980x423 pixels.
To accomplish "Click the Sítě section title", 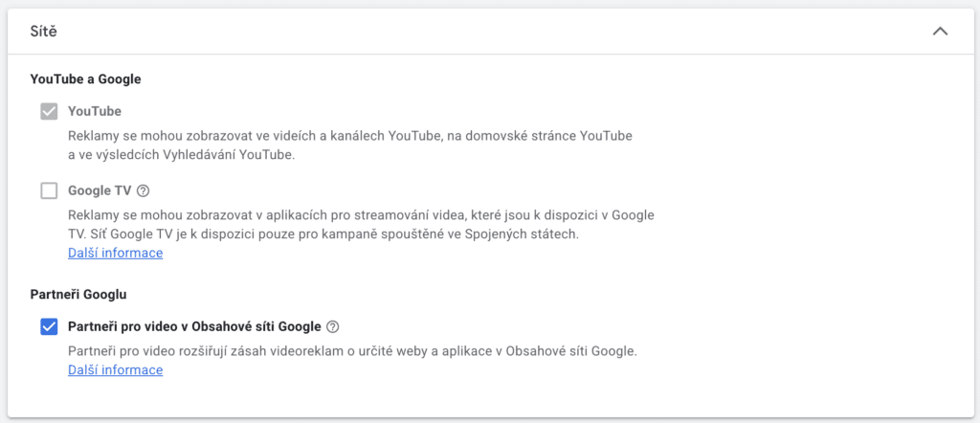I will (x=45, y=32).
